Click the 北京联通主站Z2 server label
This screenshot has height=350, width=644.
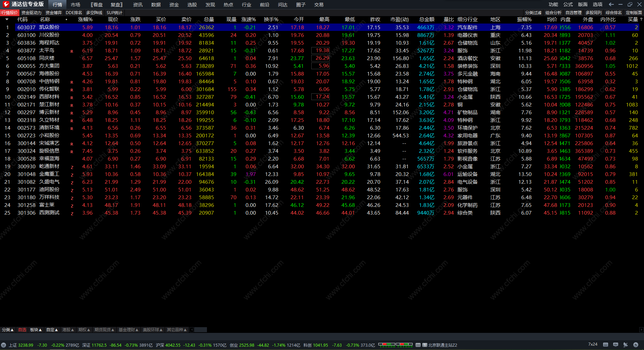(443, 345)
